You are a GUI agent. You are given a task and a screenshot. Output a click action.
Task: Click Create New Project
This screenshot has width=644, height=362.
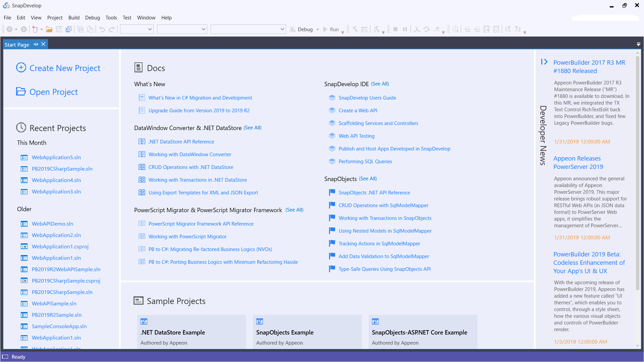tap(65, 68)
